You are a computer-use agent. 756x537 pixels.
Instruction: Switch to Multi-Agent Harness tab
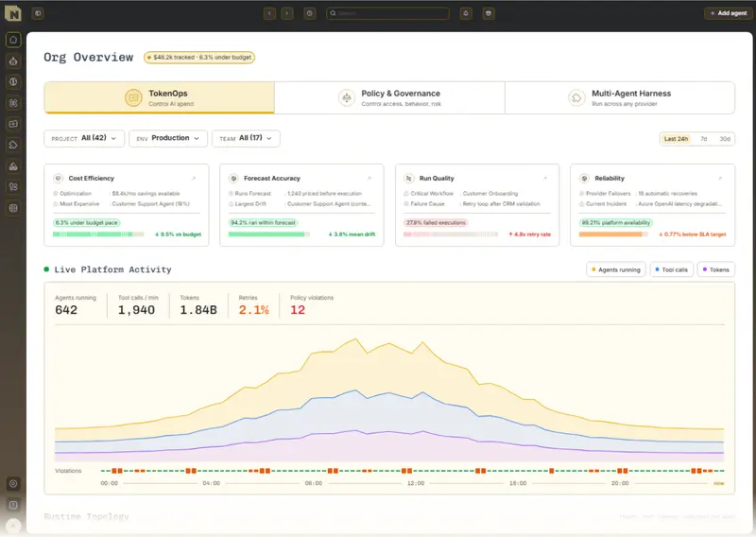[620, 97]
